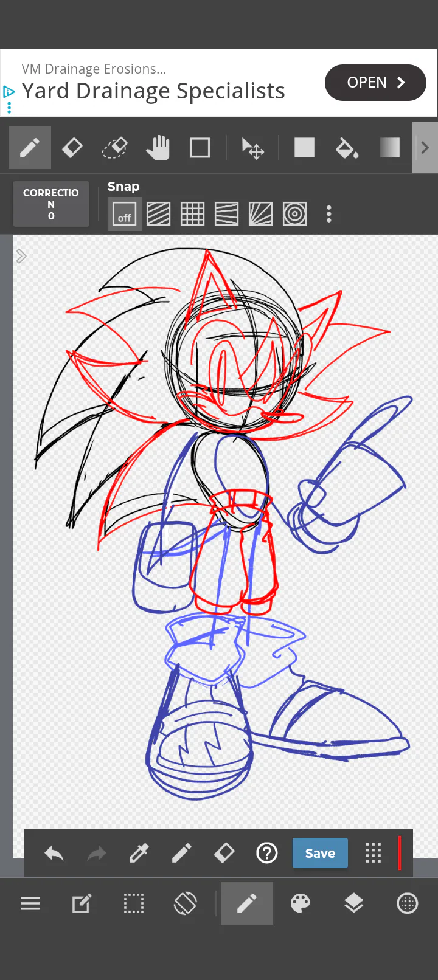
Task: Select the Hand pan tool
Action: click(158, 148)
